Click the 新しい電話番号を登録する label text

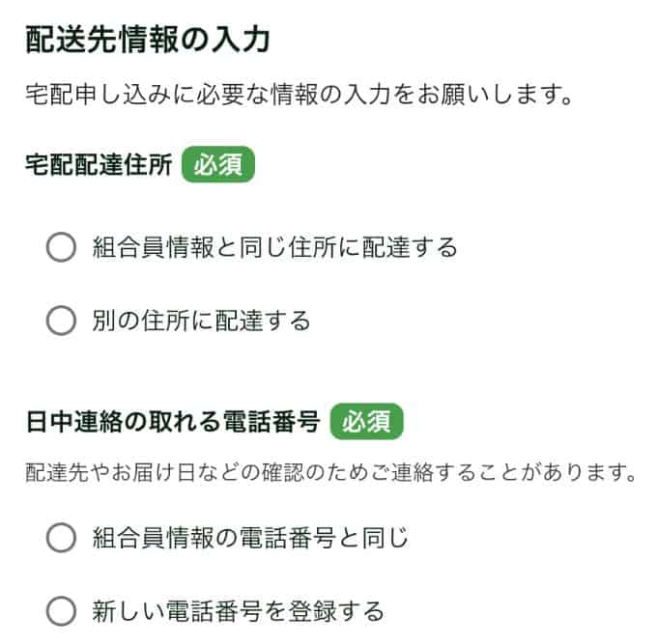point(238,610)
